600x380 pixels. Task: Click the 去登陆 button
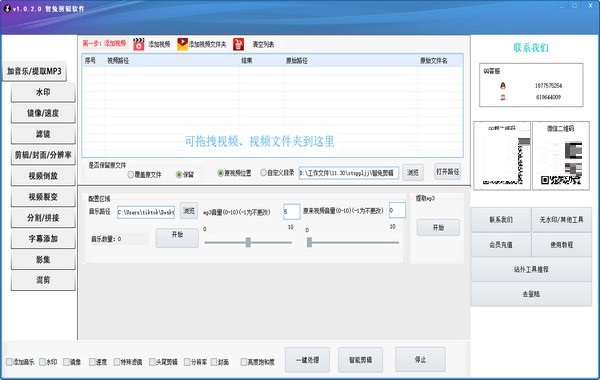(x=531, y=294)
